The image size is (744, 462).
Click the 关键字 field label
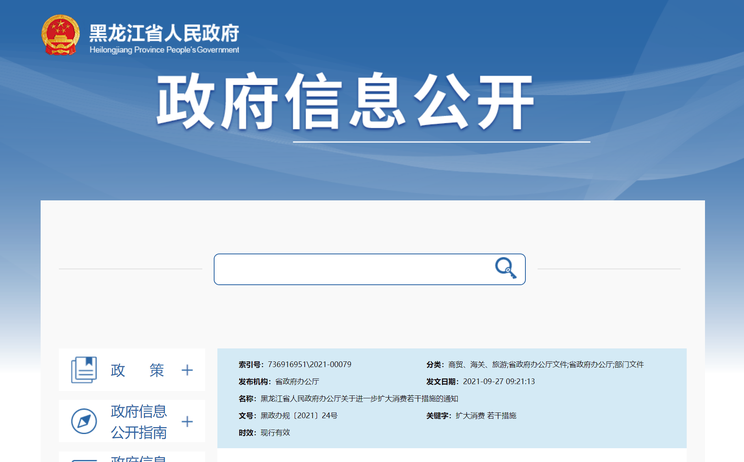[x=438, y=416]
